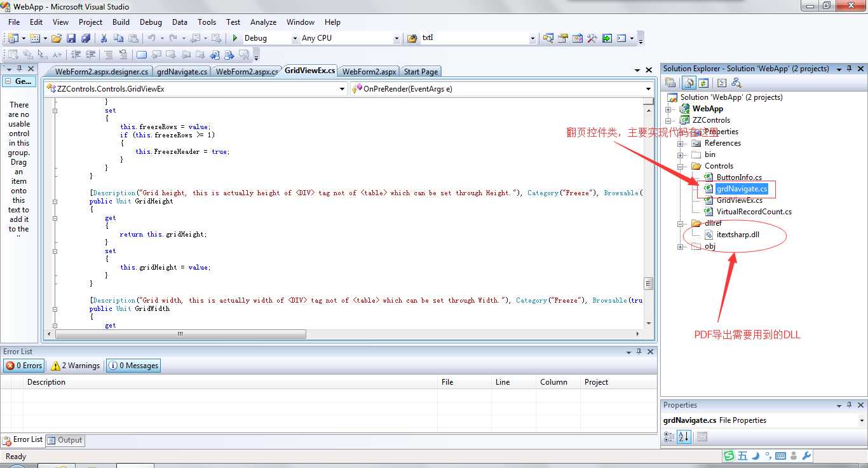Switch to the Start Page tab
The height and width of the screenshot is (468, 868).
(421, 72)
